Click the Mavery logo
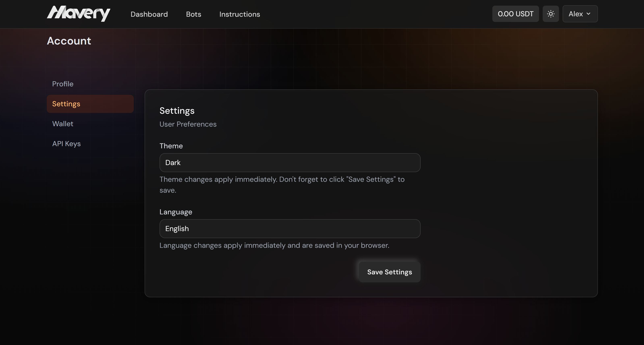The width and height of the screenshot is (644, 345). [79, 14]
